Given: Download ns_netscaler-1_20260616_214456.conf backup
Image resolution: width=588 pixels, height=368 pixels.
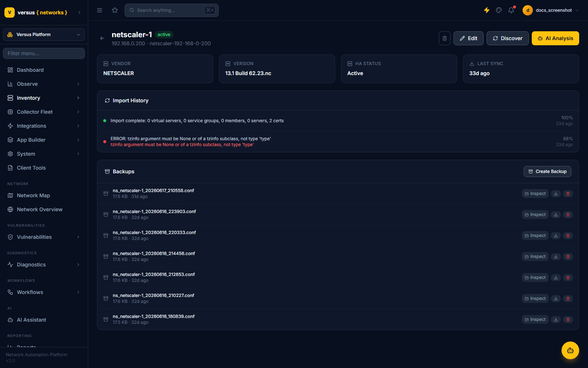Looking at the screenshot, I should click(x=556, y=256).
